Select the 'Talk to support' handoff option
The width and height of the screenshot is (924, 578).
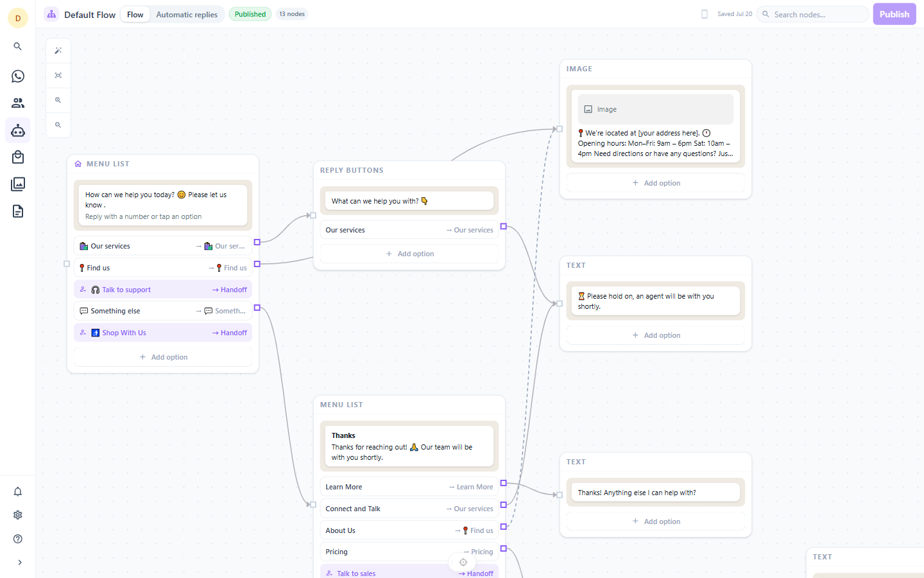[x=163, y=290]
